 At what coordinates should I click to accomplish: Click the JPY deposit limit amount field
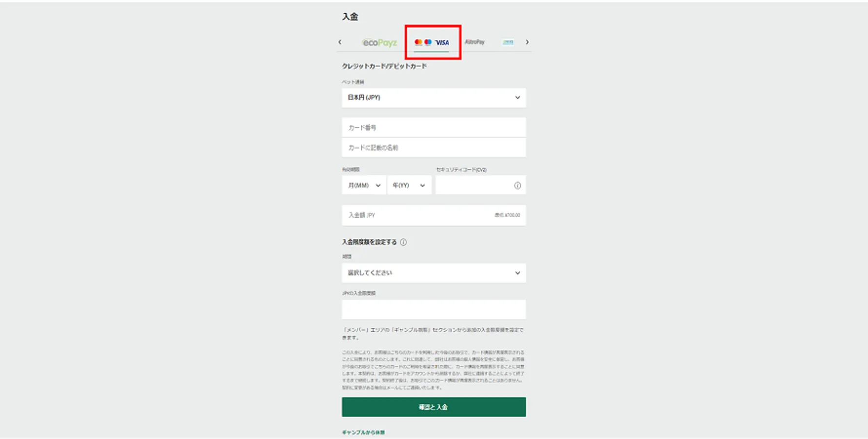(434, 309)
